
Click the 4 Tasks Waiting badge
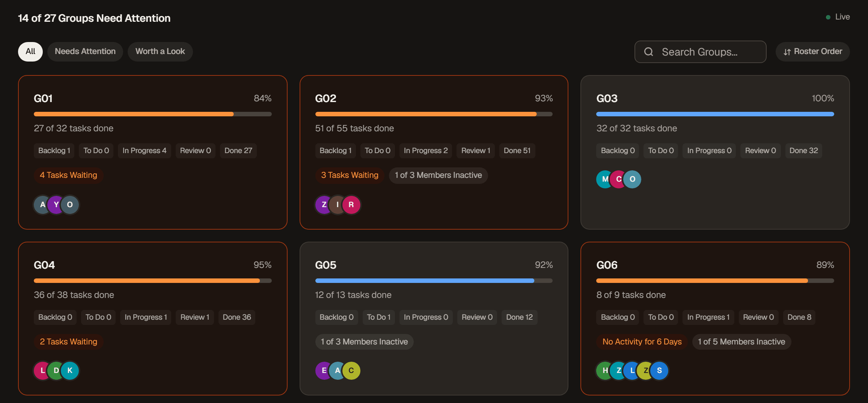(x=68, y=175)
